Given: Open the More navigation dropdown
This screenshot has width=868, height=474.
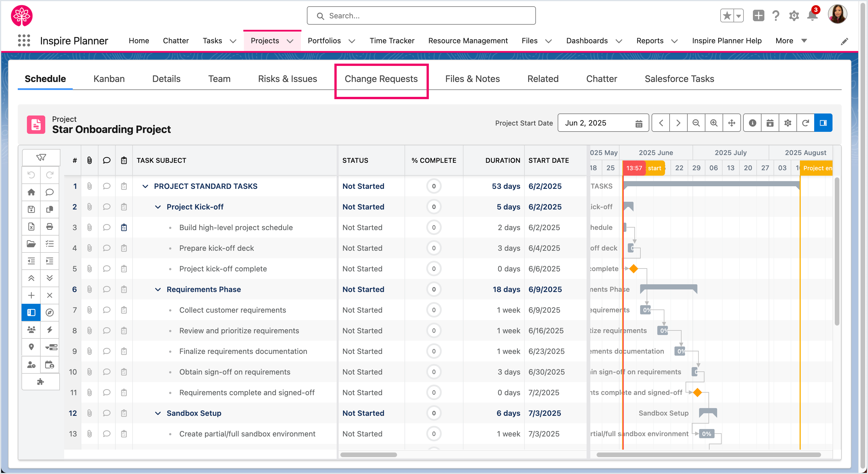Looking at the screenshot, I should point(791,41).
